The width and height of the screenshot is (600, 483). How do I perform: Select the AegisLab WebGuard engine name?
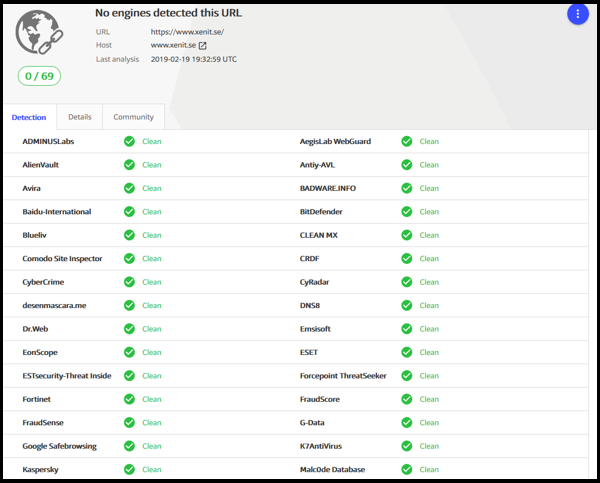pyautogui.click(x=335, y=141)
